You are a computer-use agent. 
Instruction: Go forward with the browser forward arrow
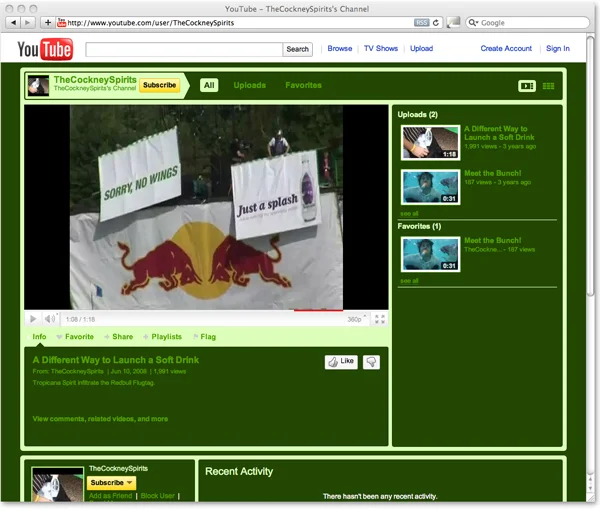point(28,23)
